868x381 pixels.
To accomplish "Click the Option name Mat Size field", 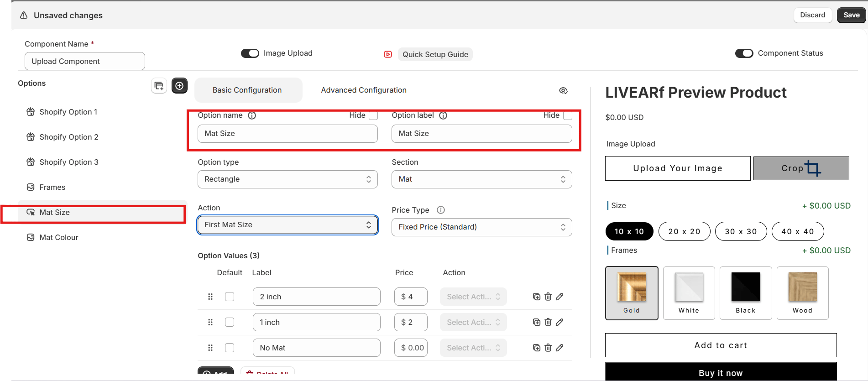I will click(x=288, y=134).
